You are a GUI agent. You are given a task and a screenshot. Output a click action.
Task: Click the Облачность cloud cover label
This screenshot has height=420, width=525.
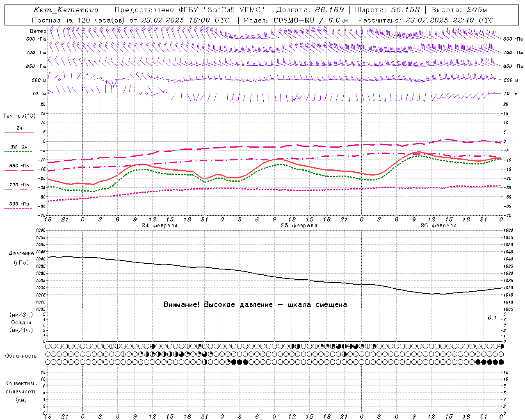tap(21, 356)
